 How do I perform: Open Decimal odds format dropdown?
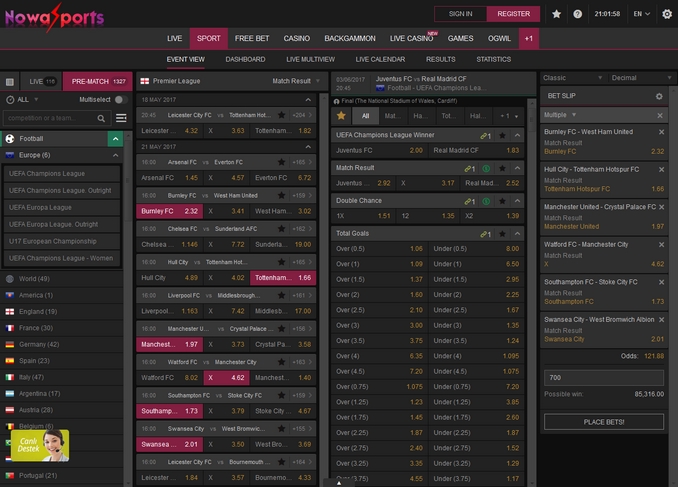point(641,78)
